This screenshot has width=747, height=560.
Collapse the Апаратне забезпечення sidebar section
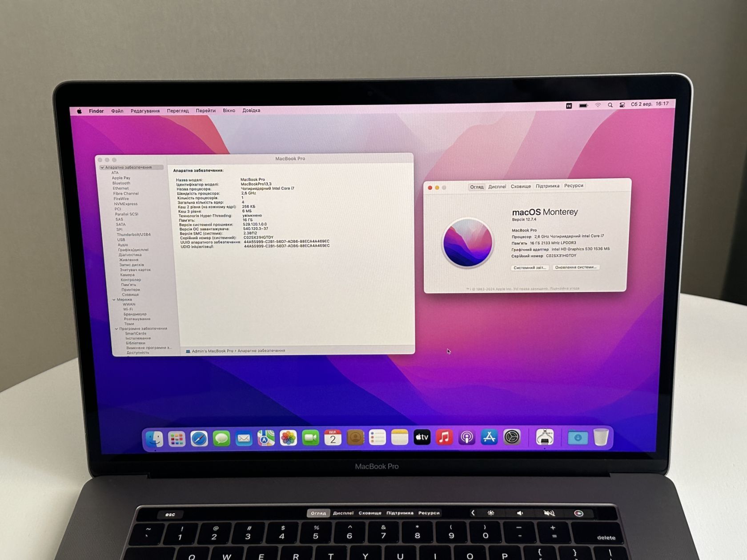pyautogui.click(x=102, y=168)
